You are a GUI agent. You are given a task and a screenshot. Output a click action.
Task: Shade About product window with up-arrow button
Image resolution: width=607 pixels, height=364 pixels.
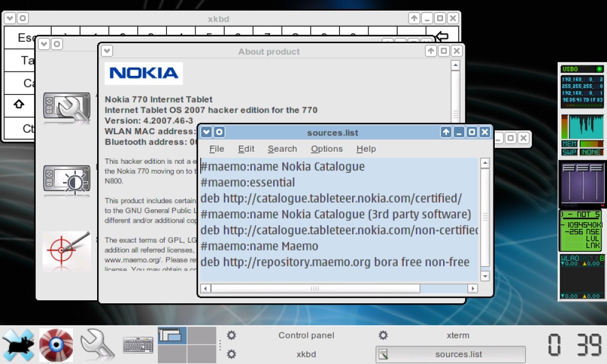click(431, 51)
